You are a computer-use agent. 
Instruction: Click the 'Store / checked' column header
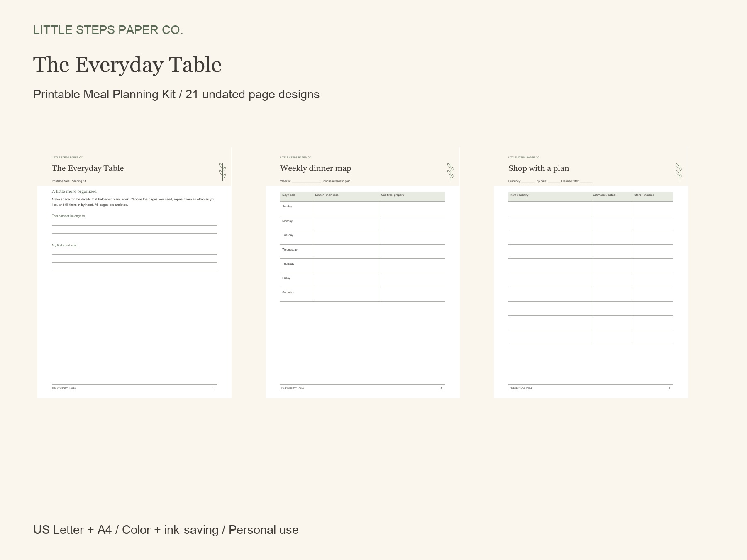[653, 197]
